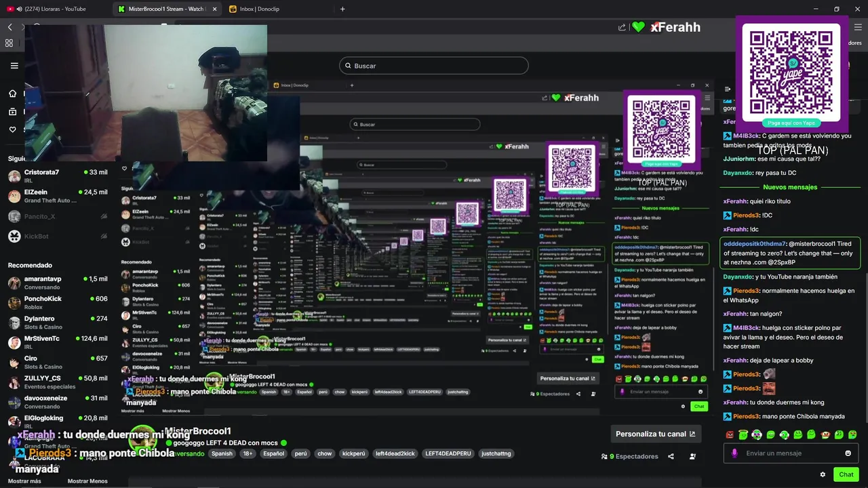Click the user icon right of share
868x488 pixels.
point(692,456)
